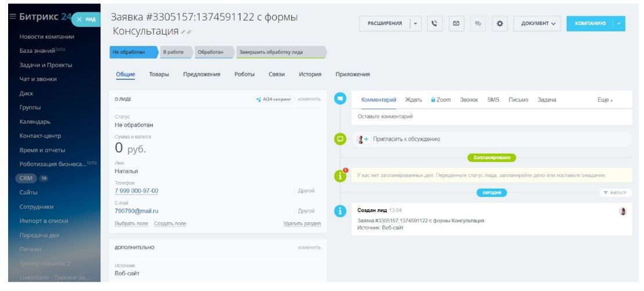Switch to the Товары tab
This screenshot has height=291, width=644.
[159, 74]
